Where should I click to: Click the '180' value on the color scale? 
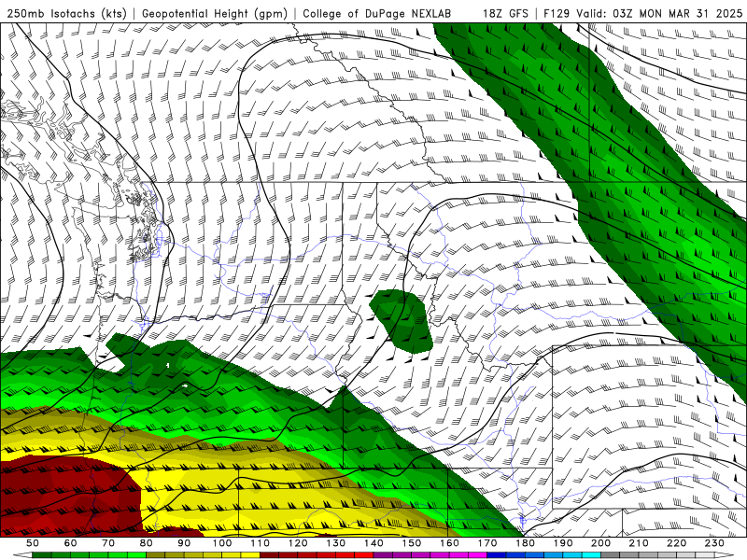pyautogui.click(x=525, y=543)
